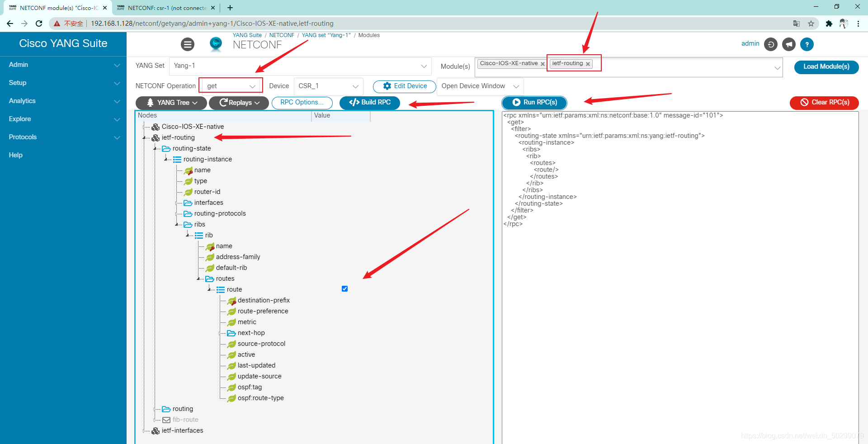Click the Run RPC(s) button
This screenshot has height=444, width=868.
534,103
